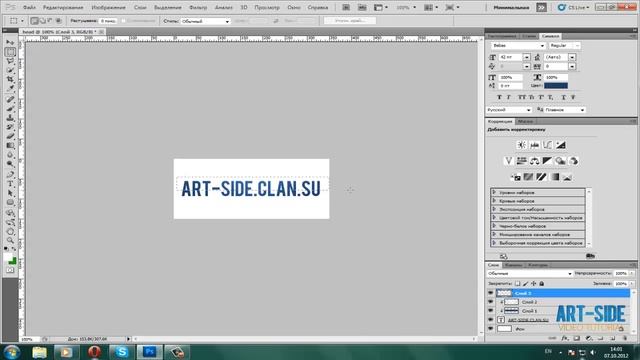
Task: Hide the ART-SIDE.CLAN.SU text layer
Action: tap(491, 320)
